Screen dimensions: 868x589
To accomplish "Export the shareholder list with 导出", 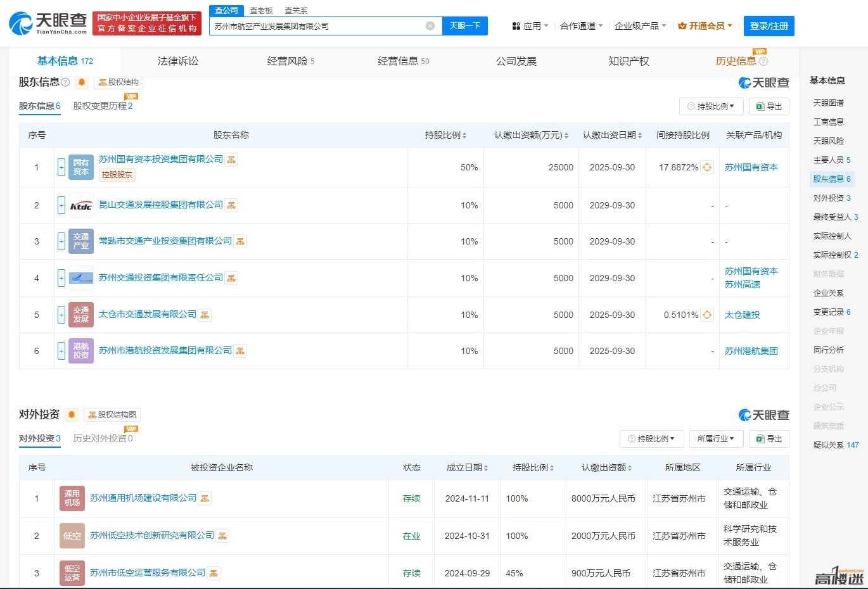I will tap(769, 106).
